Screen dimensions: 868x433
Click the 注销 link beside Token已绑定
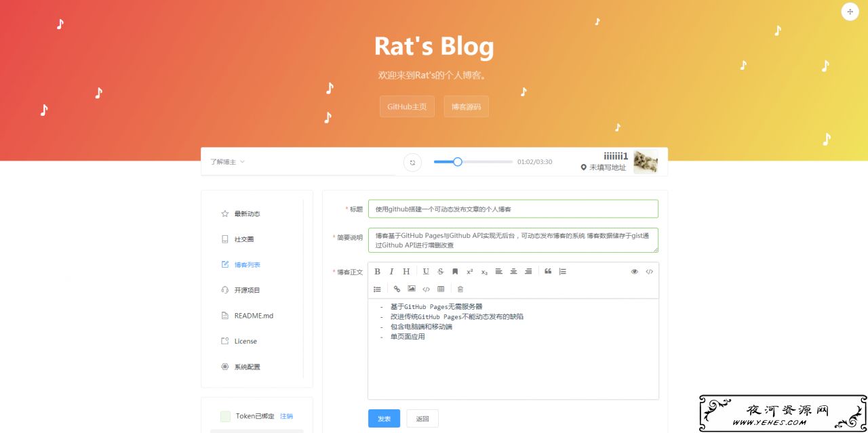pyautogui.click(x=287, y=416)
